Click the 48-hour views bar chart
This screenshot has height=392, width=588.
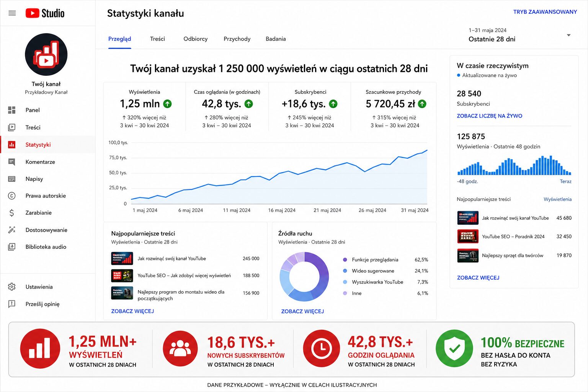click(514, 165)
